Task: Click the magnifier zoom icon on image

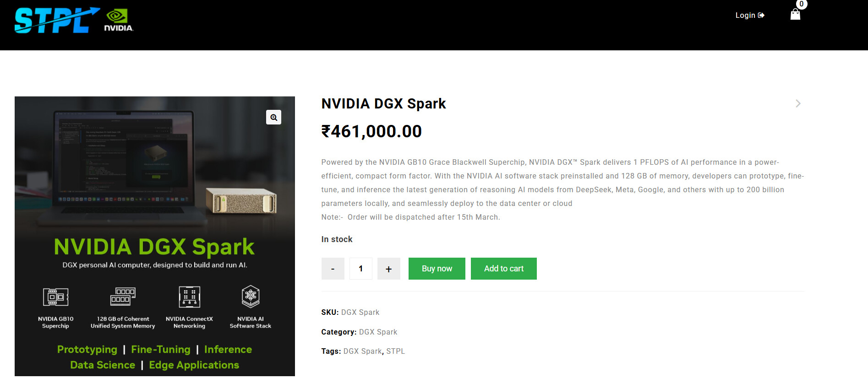Action: click(273, 118)
